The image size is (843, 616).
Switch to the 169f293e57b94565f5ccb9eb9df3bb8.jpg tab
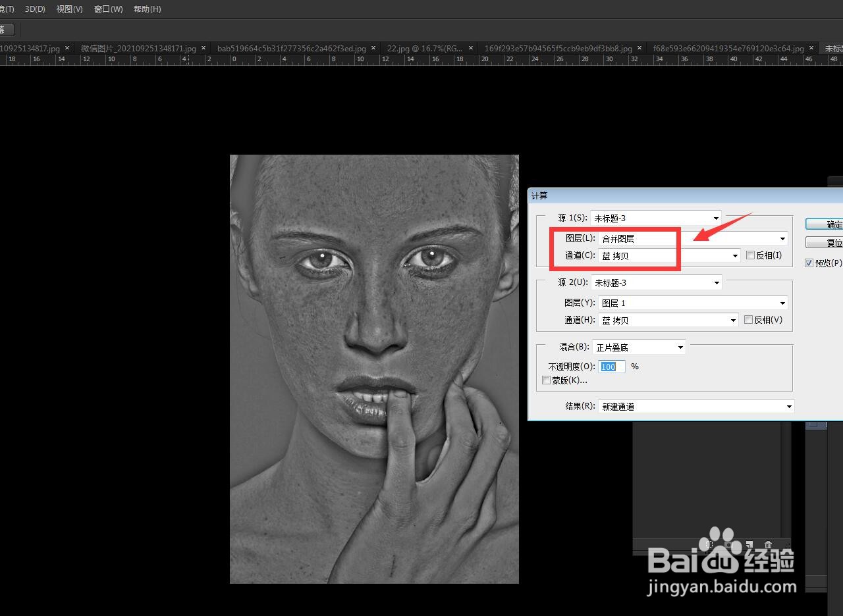coord(558,49)
